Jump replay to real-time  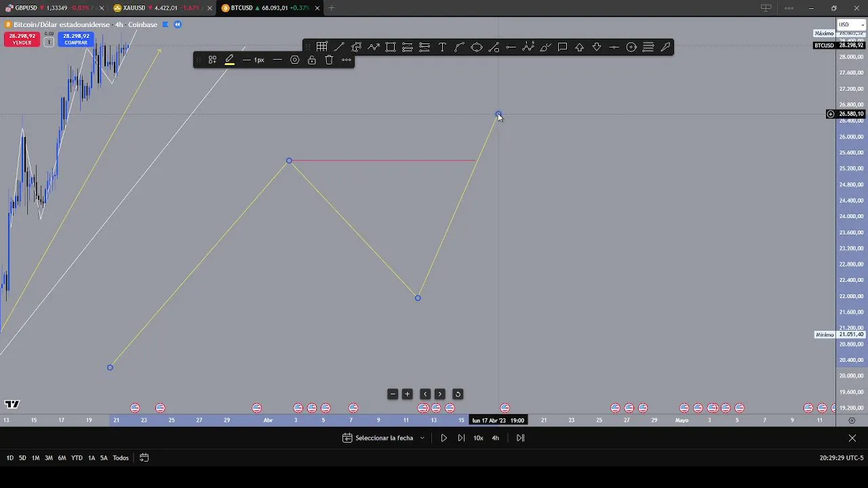tap(520, 438)
